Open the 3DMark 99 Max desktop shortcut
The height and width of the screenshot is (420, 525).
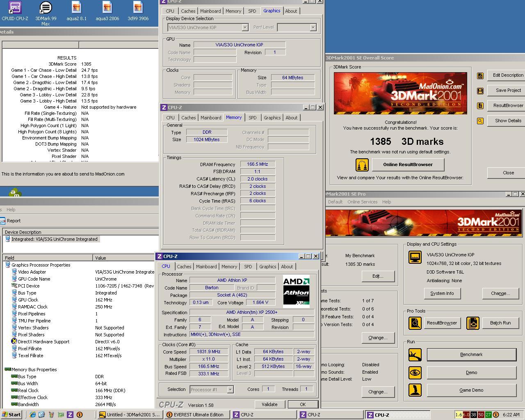click(x=46, y=13)
